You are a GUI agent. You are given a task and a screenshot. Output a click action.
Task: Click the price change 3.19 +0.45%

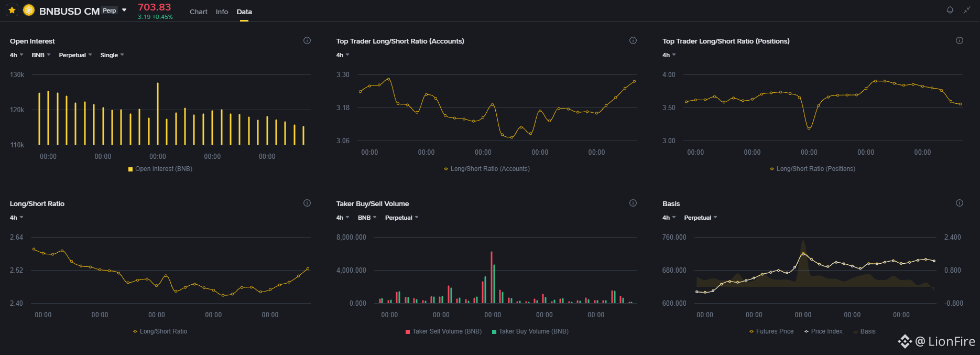point(155,17)
